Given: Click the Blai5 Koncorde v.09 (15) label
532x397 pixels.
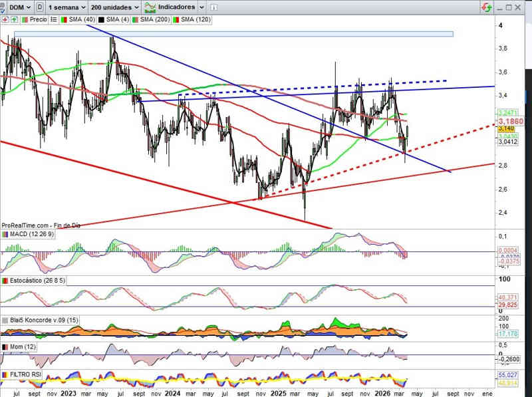Looking at the screenshot, I should (x=45, y=321).
